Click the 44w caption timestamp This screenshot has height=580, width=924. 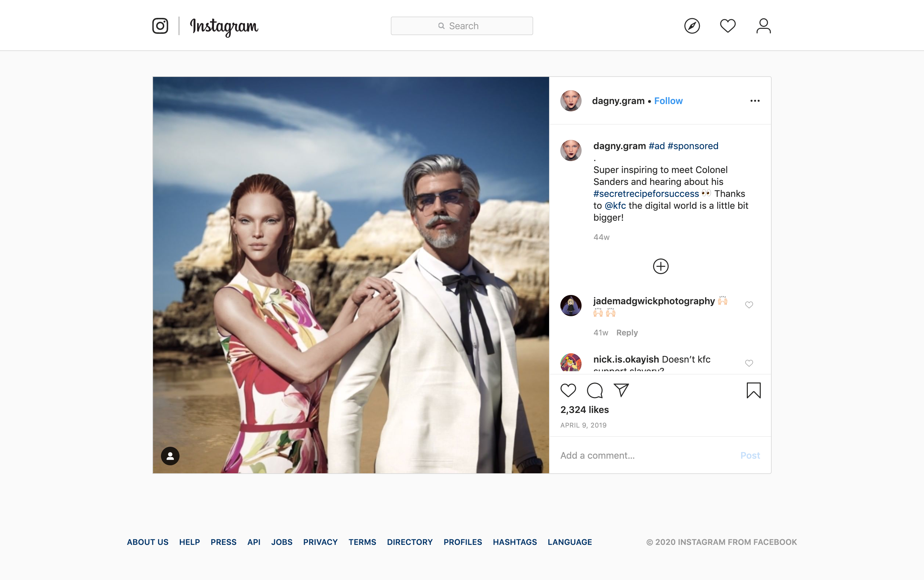(601, 237)
